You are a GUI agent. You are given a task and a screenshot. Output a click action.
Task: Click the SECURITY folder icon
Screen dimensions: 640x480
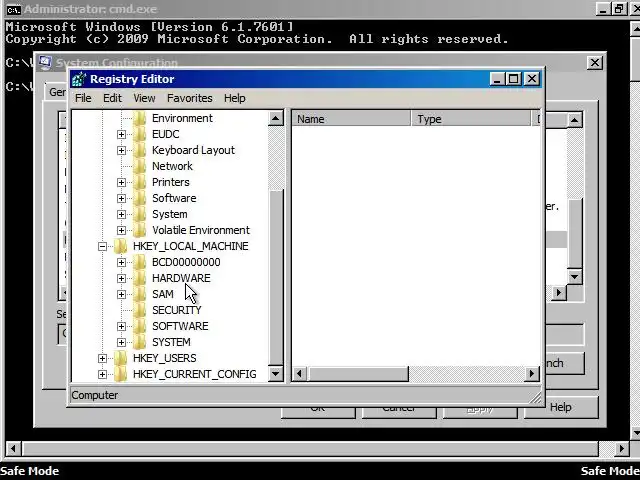(140, 310)
